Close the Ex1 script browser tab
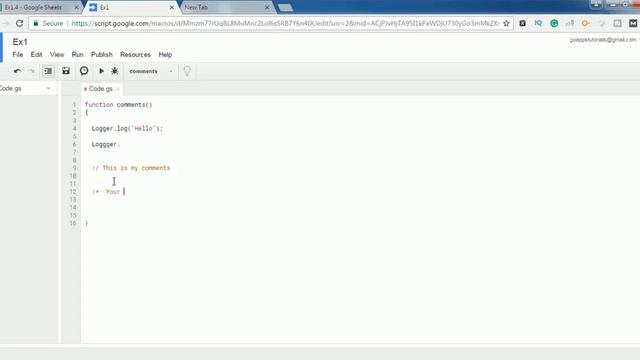This screenshot has width=640, height=360. pos(171,7)
